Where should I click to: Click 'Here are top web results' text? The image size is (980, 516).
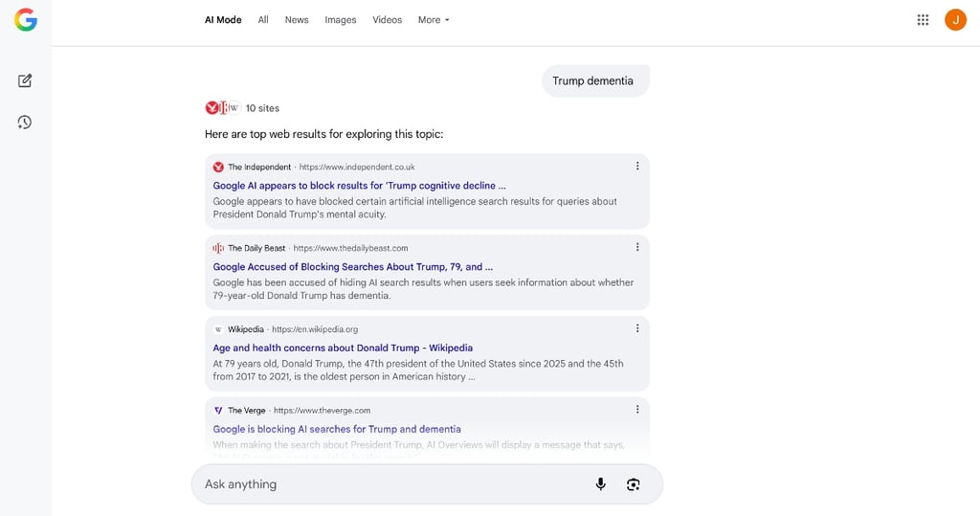tap(323, 134)
